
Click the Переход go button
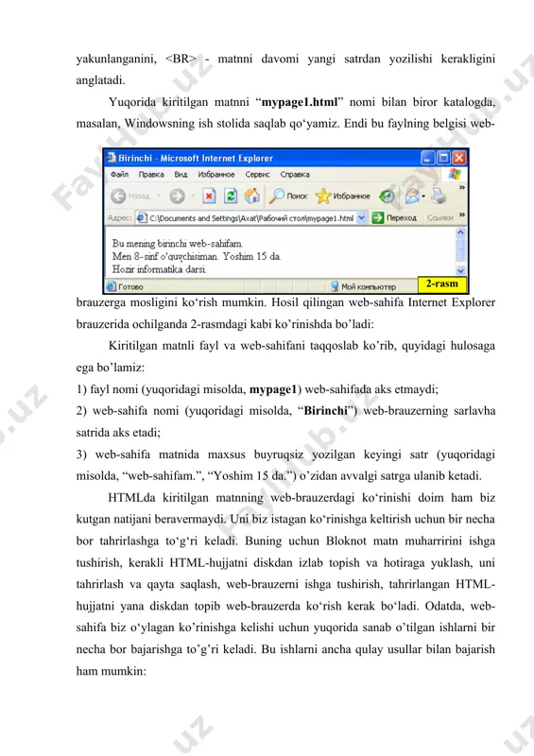(x=394, y=218)
